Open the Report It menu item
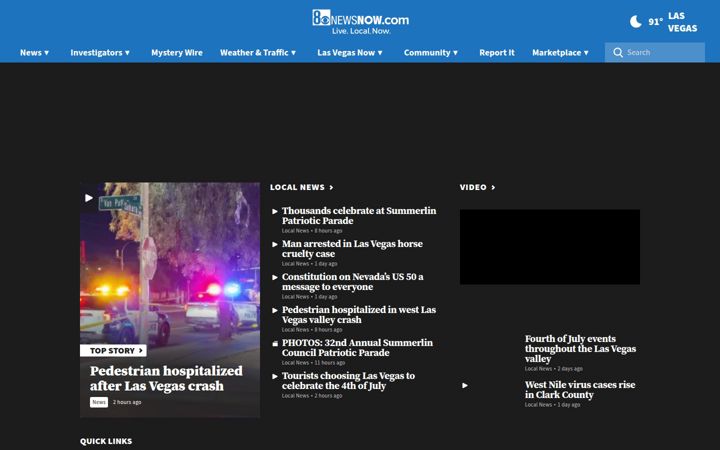 [x=497, y=52]
